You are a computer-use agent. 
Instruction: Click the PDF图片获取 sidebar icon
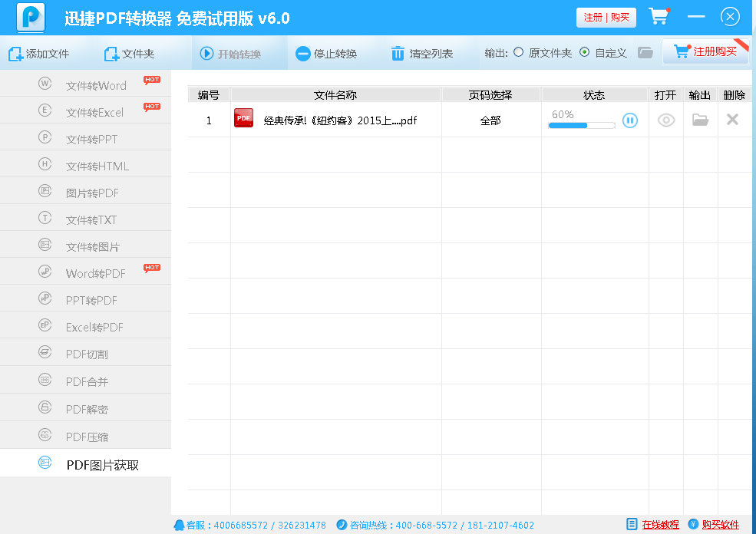point(45,463)
